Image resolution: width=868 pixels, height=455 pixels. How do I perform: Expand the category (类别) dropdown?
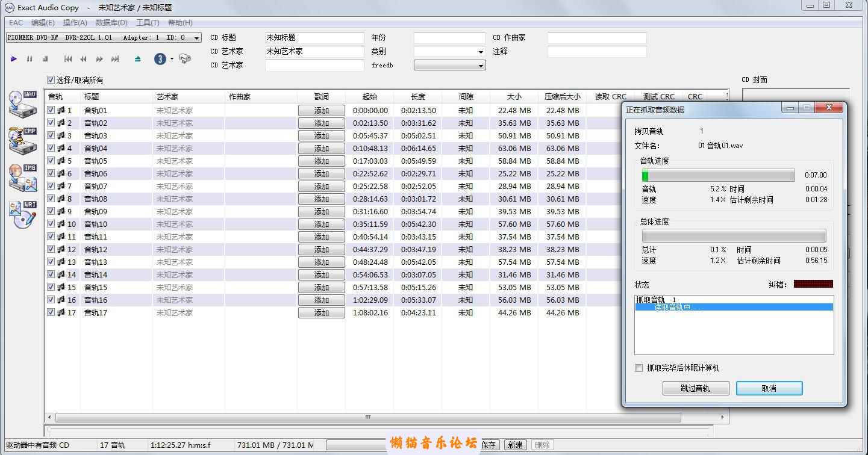pyautogui.click(x=480, y=52)
